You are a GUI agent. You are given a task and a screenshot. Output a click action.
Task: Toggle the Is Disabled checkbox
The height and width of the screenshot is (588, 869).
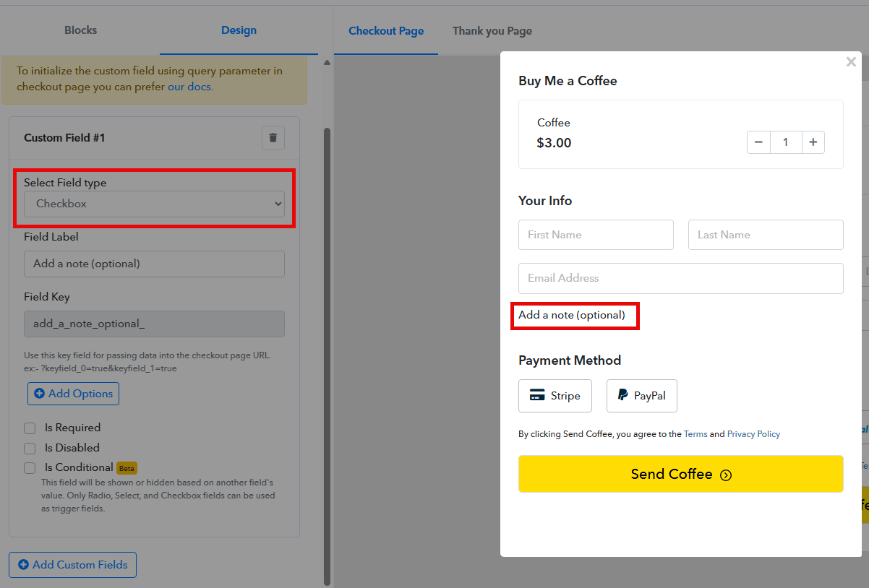[x=30, y=448]
